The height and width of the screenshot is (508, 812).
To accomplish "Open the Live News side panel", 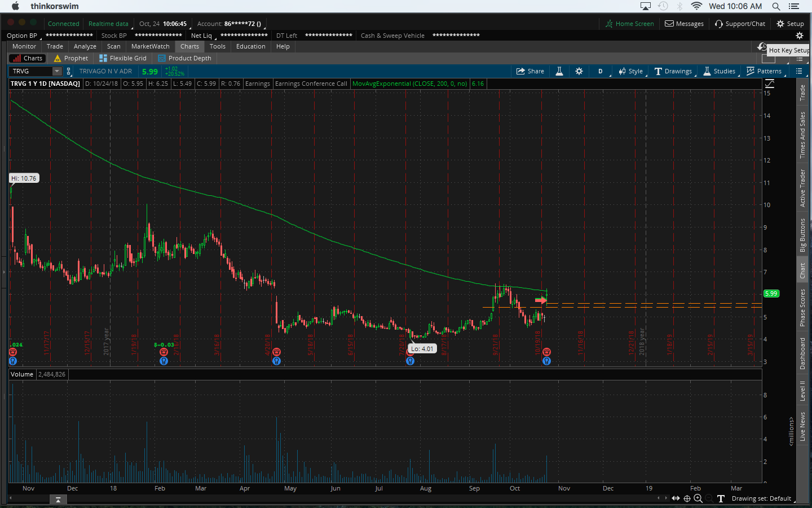I will coord(802,427).
